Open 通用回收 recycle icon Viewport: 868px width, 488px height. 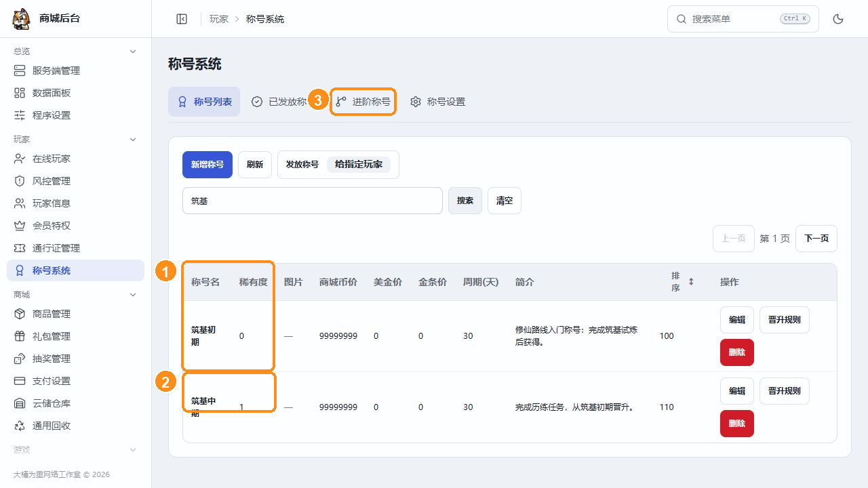(x=20, y=426)
